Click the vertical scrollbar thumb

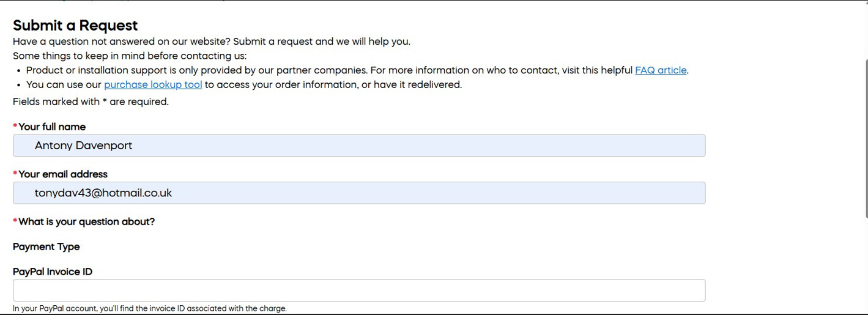pyautogui.click(x=866, y=138)
